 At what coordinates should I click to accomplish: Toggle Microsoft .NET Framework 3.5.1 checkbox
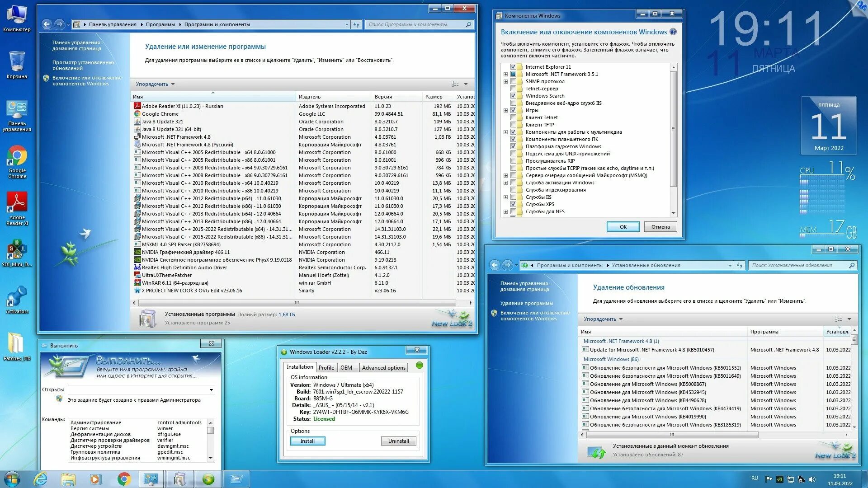pyautogui.click(x=513, y=74)
